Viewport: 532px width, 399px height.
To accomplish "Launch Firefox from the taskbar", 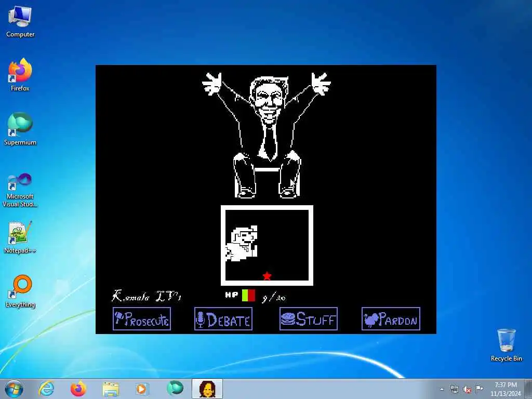I will tap(78, 389).
